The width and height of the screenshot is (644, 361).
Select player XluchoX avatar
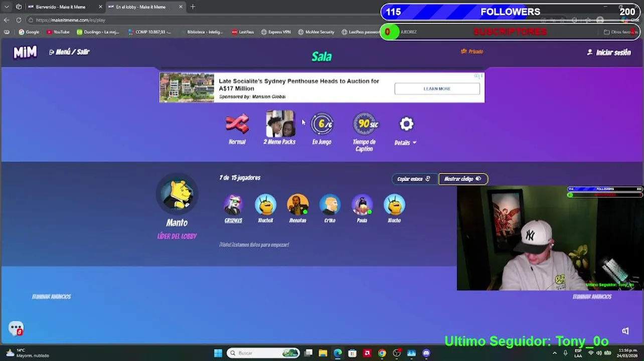265,205
